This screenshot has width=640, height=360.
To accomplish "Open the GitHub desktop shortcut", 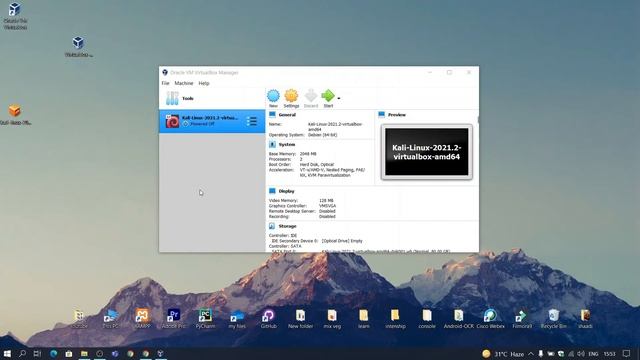I will [269, 318].
